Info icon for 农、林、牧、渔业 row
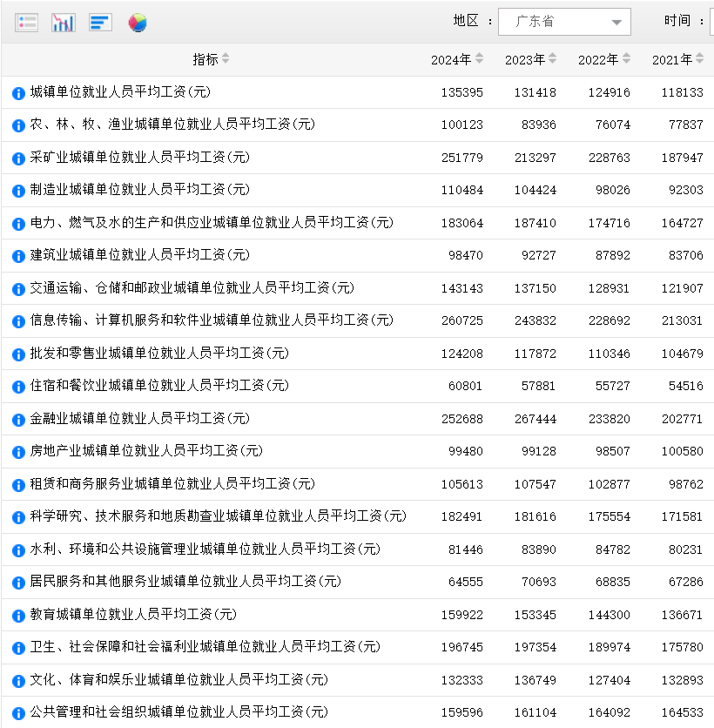The width and height of the screenshot is (714, 728). pos(18,125)
